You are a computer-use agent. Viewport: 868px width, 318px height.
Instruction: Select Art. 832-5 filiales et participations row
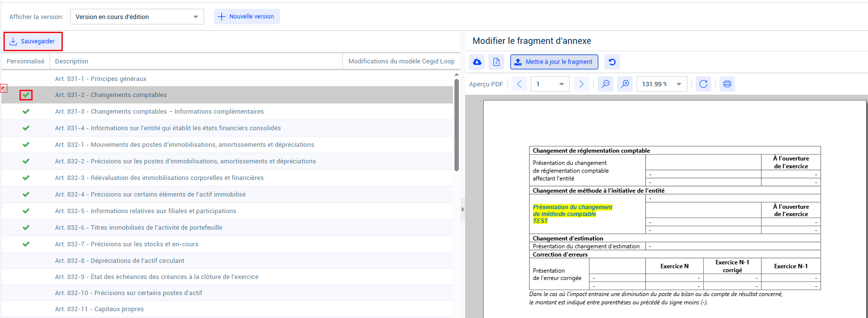click(x=227, y=211)
